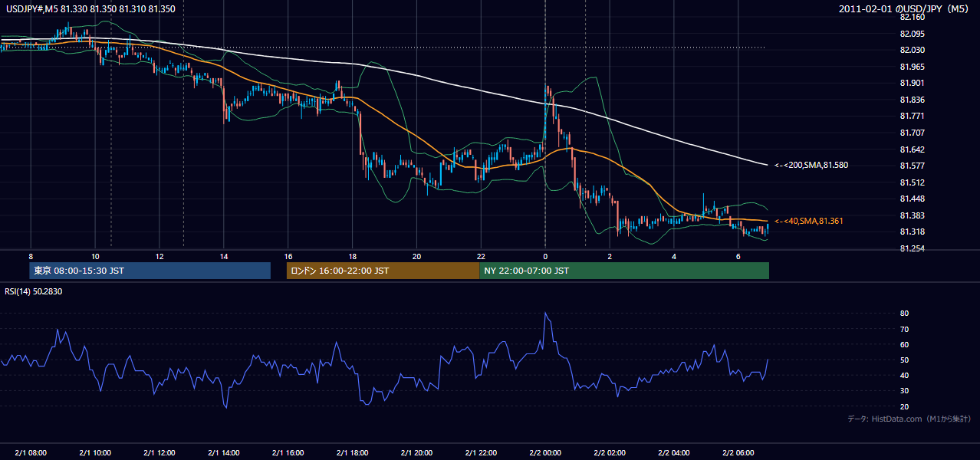Screen dimensions: 980x460
Task: Click the hour 22 label under price chart
Action: pos(481,256)
